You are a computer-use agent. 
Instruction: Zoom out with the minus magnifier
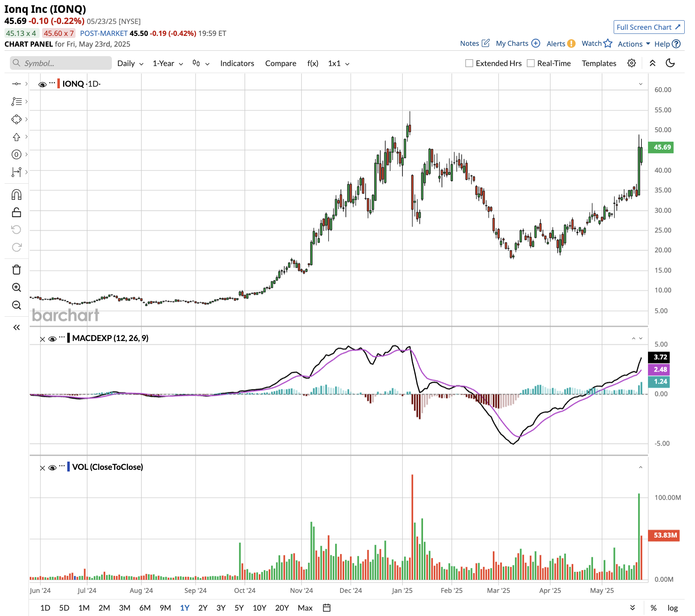16,305
